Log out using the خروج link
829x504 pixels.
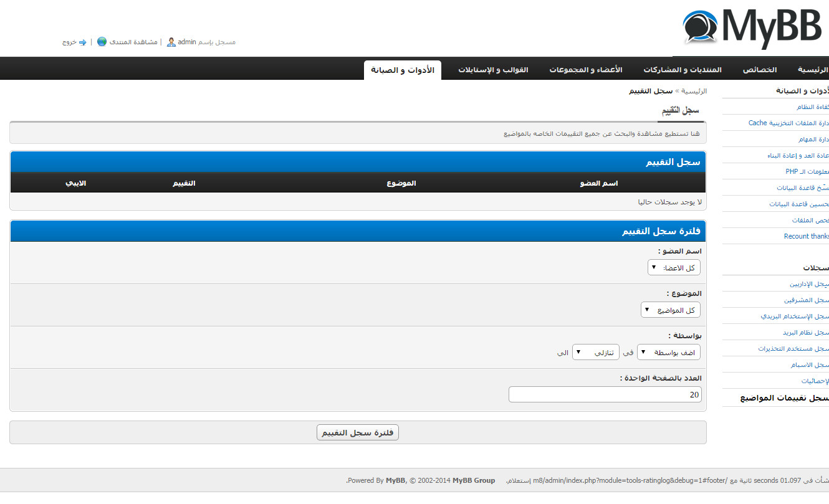(69, 42)
